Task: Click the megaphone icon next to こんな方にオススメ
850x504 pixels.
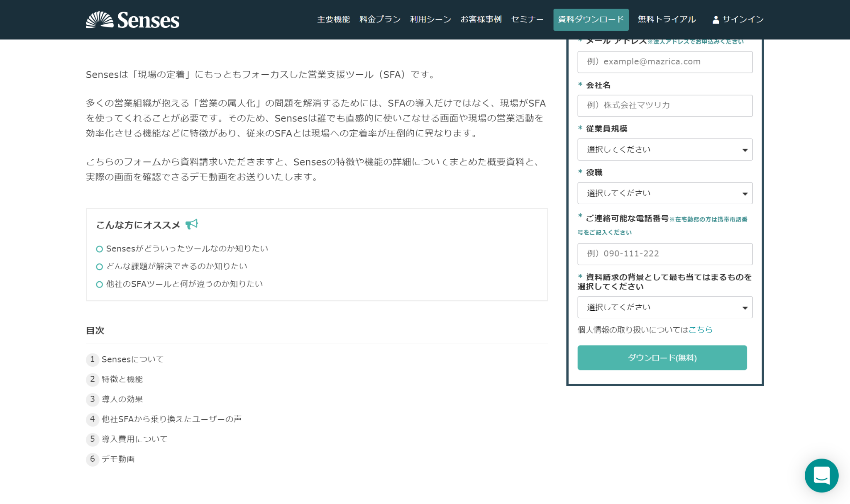Action: [192, 224]
